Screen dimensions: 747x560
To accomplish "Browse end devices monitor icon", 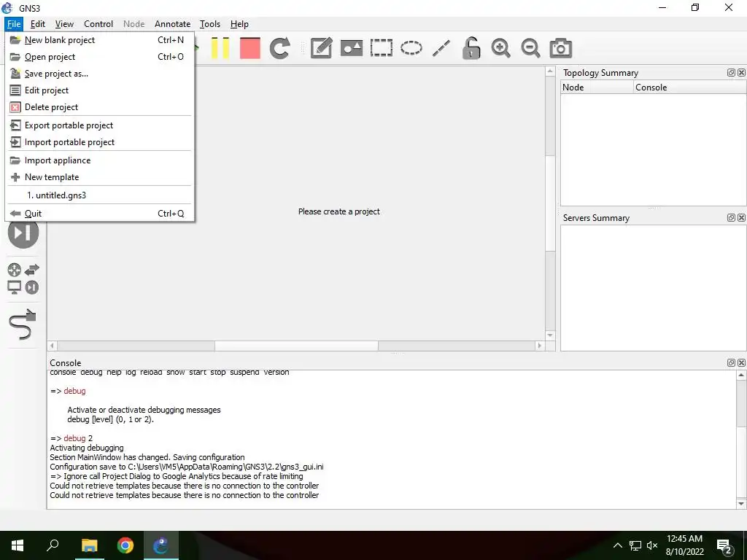I will pyautogui.click(x=15, y=287).
